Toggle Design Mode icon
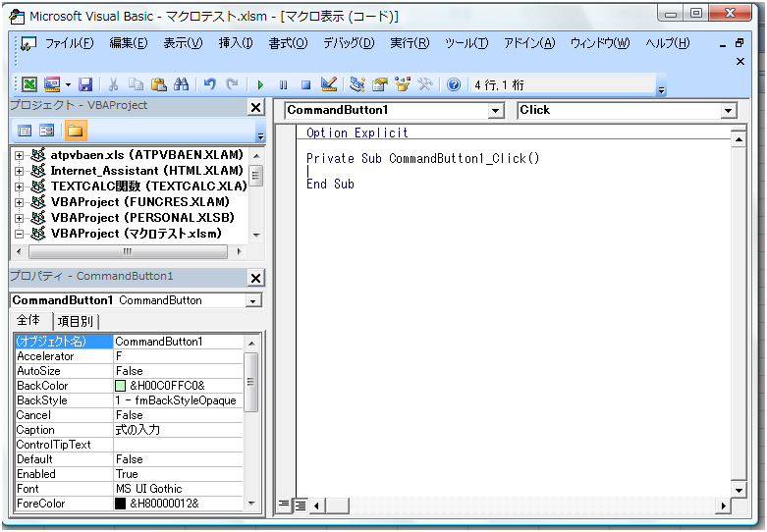The height and width of the screenshot is (532, 767). 329,84
